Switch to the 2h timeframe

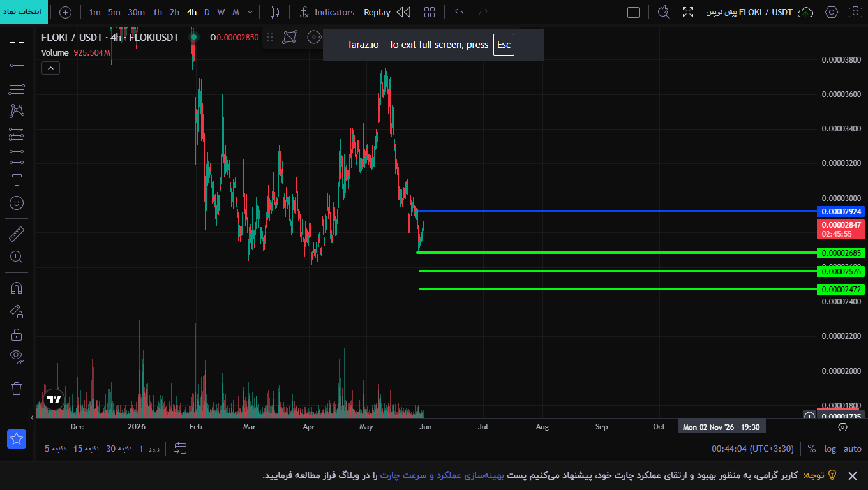[174, 12]
